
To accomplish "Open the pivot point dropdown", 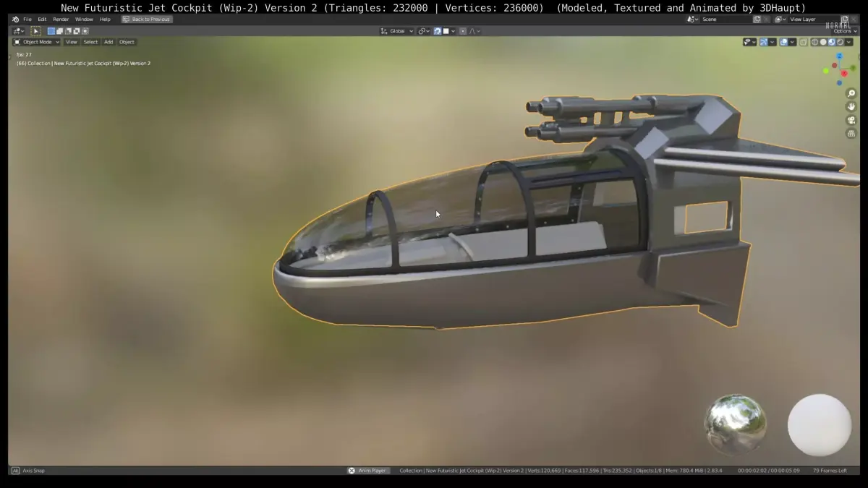I will pos(424,31).
